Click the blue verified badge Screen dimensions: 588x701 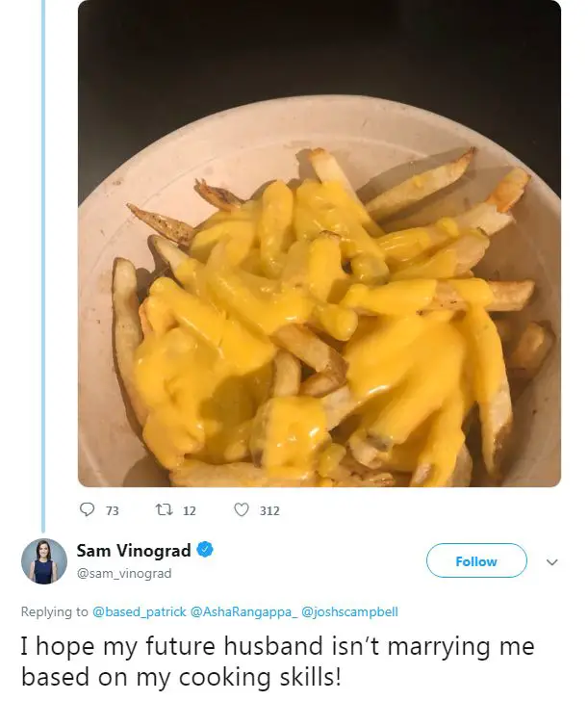pos(205,550)
